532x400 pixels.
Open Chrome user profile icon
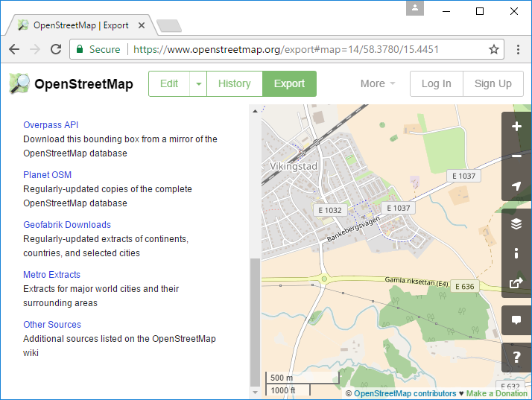click(415, 8)
